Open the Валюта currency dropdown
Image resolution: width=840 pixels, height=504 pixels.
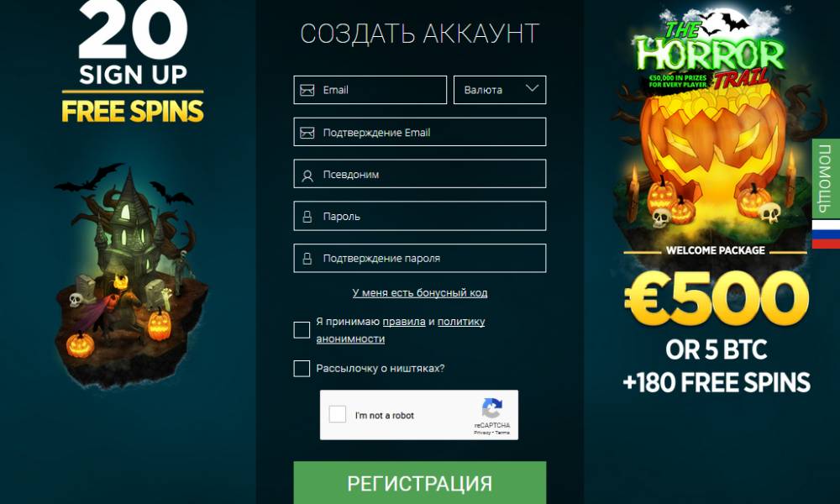point(500,89)
